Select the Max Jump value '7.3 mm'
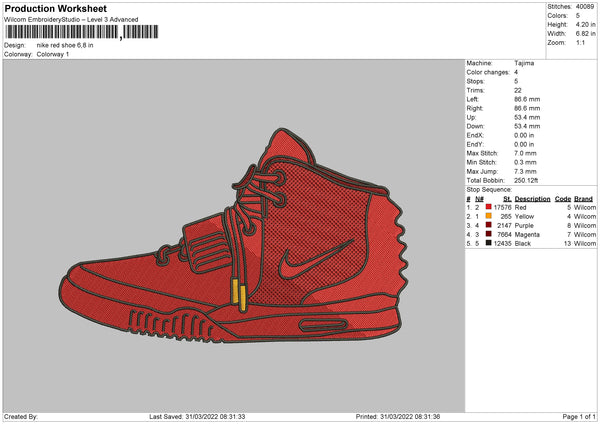This screenshot has height=424, width=600. 525,171
